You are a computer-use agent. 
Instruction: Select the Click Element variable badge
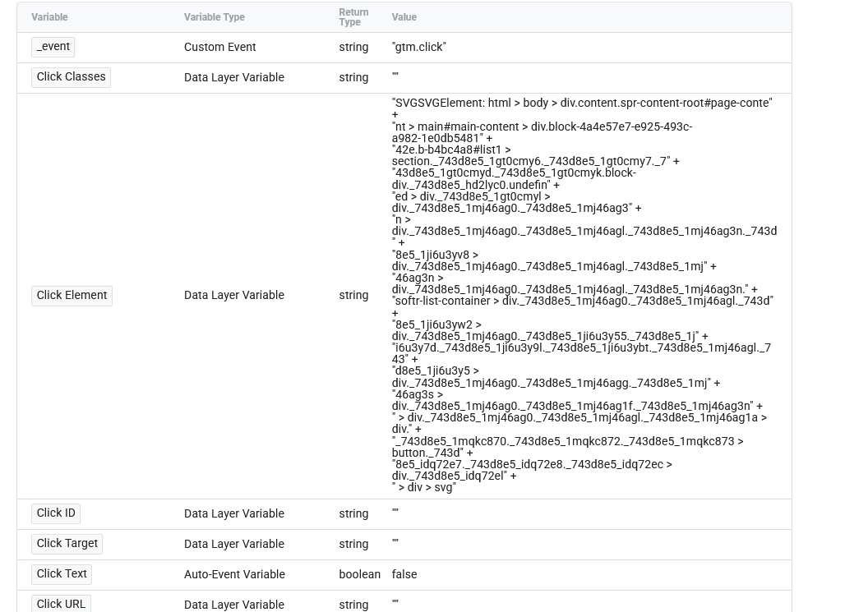[x=72, y=295]
